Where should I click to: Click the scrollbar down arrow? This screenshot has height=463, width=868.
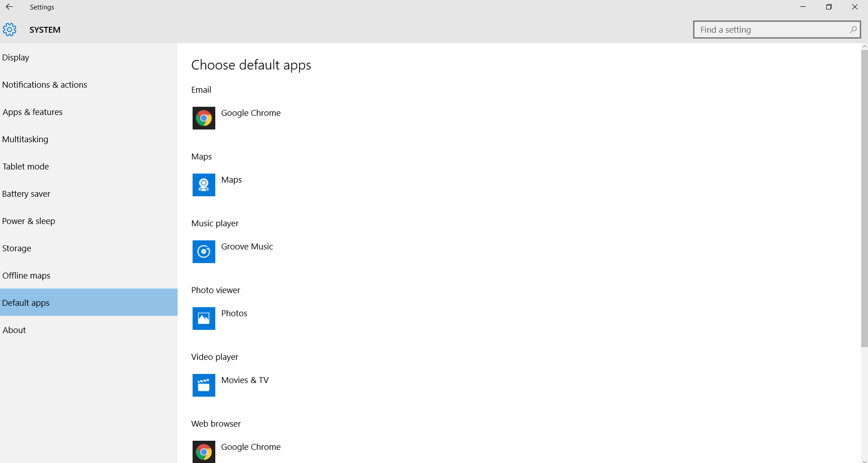864,461
